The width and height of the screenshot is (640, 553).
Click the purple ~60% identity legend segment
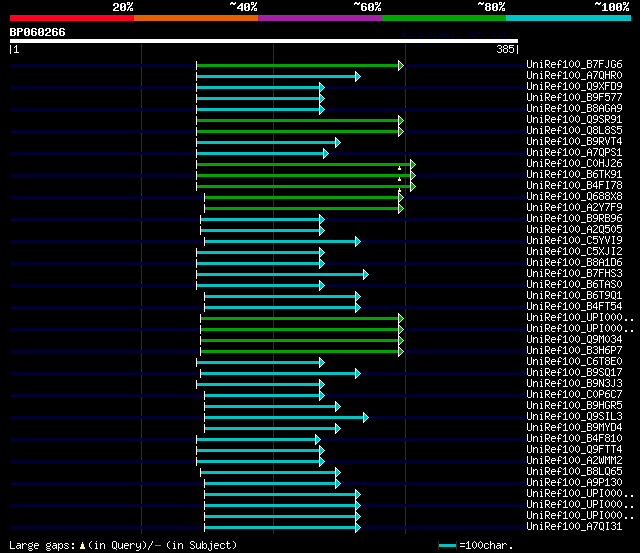(320, 18)
